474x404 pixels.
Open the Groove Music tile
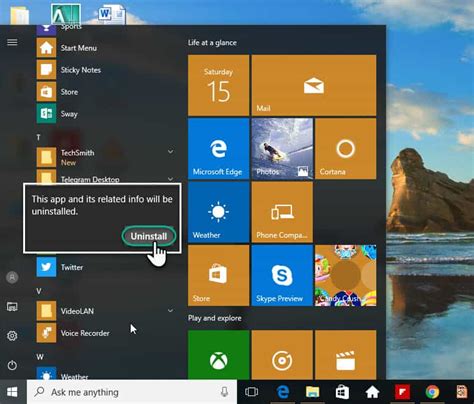click(282, 355)
